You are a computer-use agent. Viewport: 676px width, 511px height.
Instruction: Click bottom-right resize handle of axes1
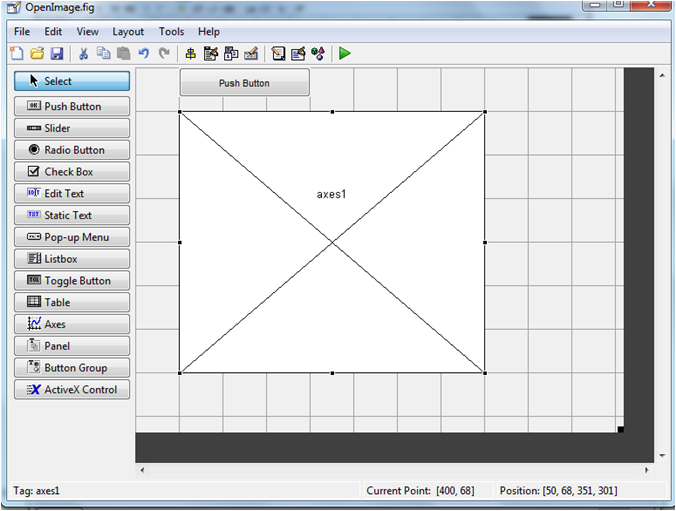(485, 373)
